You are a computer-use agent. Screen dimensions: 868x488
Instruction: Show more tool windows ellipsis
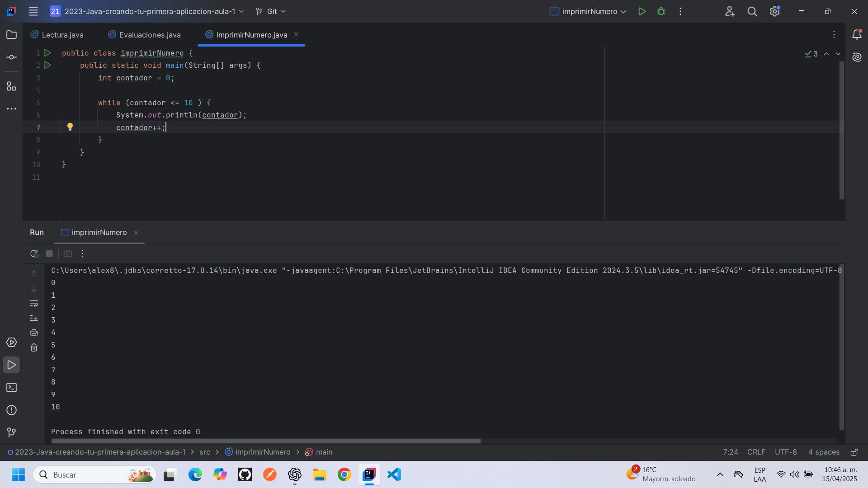(x=11, y=109)
